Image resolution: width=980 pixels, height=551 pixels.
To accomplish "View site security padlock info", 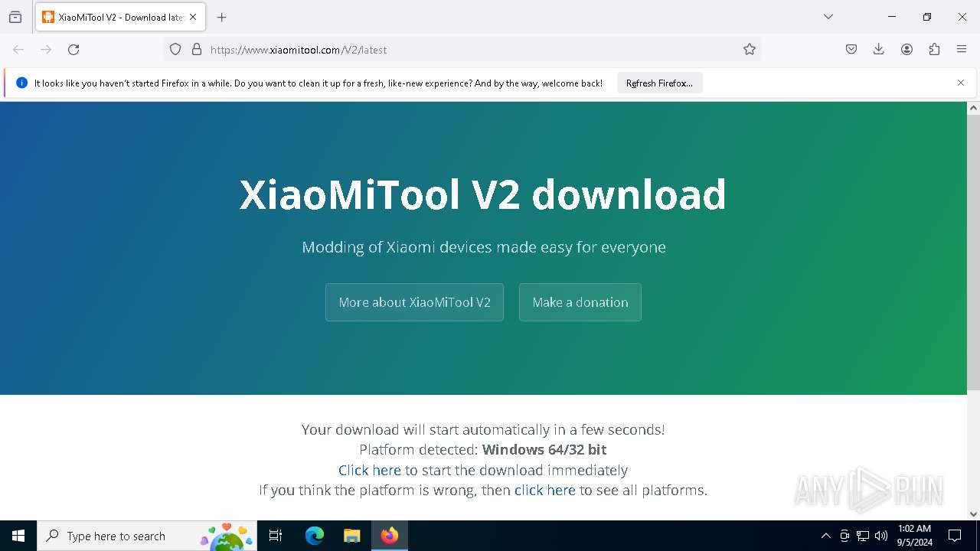I will [x=197, y=50].
